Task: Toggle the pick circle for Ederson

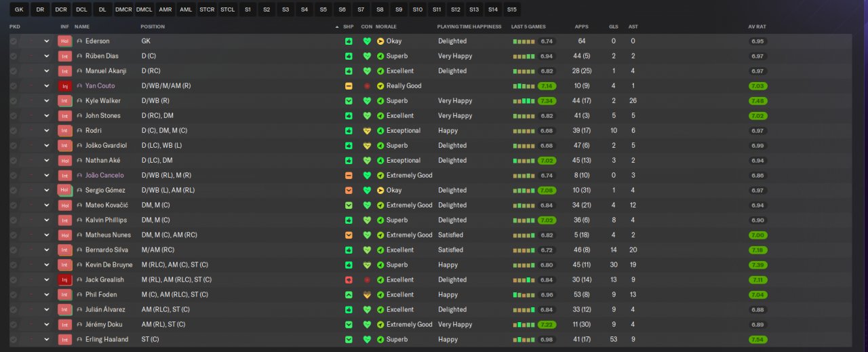Action: pos(13,41)
